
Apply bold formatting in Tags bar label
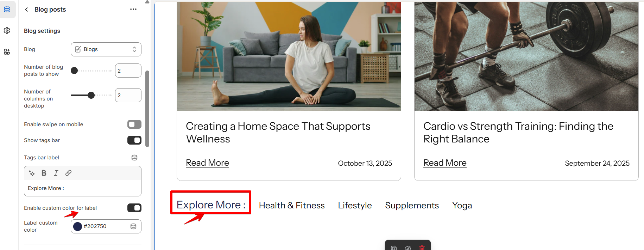tap(44, 173)
